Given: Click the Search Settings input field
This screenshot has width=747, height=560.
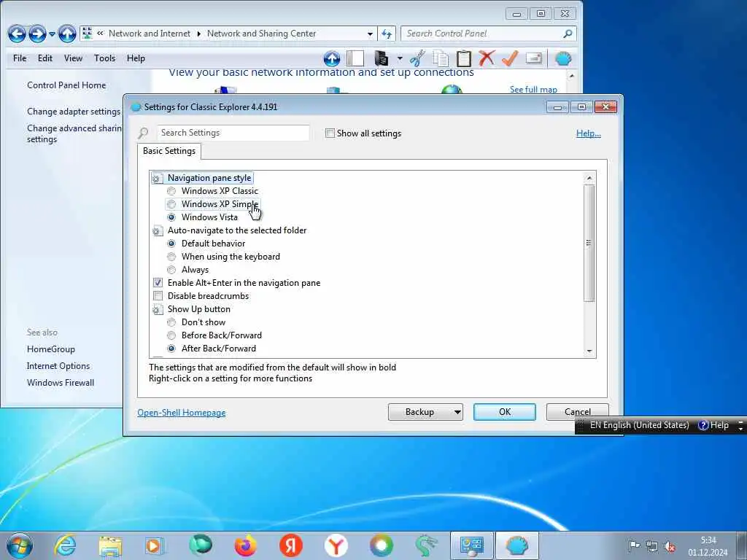Looking at the screenshot, I should (233, 133).
